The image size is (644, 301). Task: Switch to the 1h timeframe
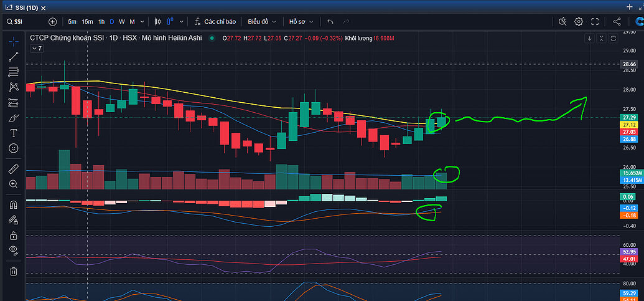click(101, 22)
